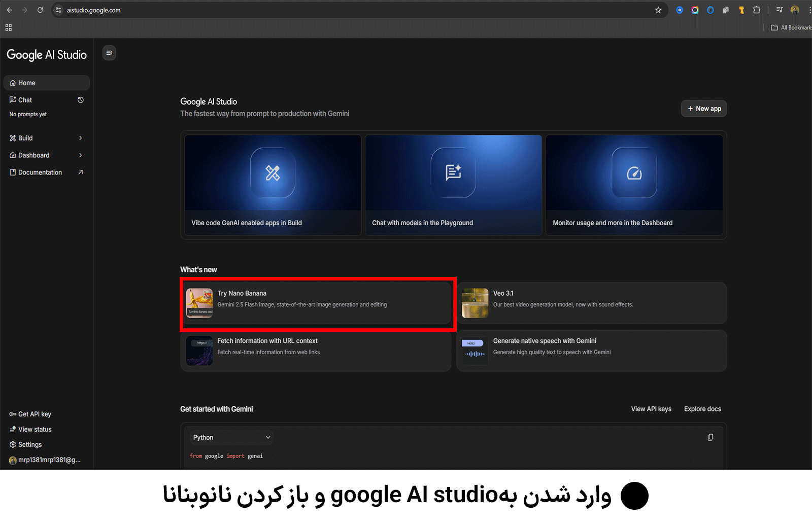812x525 pixels.
Task: Click the Dashboard gauge card icon
Action: 634,173
